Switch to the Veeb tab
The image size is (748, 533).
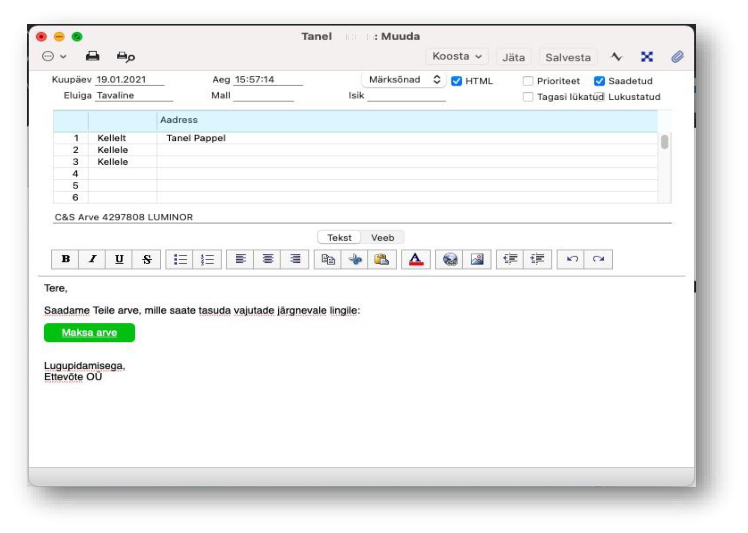[383, 238]
